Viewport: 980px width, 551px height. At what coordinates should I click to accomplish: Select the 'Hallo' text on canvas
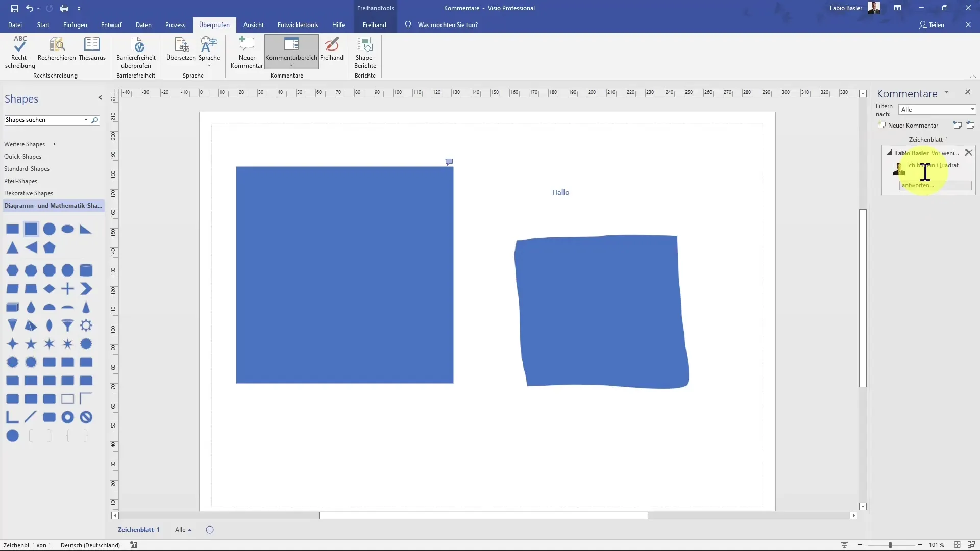pos(560,192)
